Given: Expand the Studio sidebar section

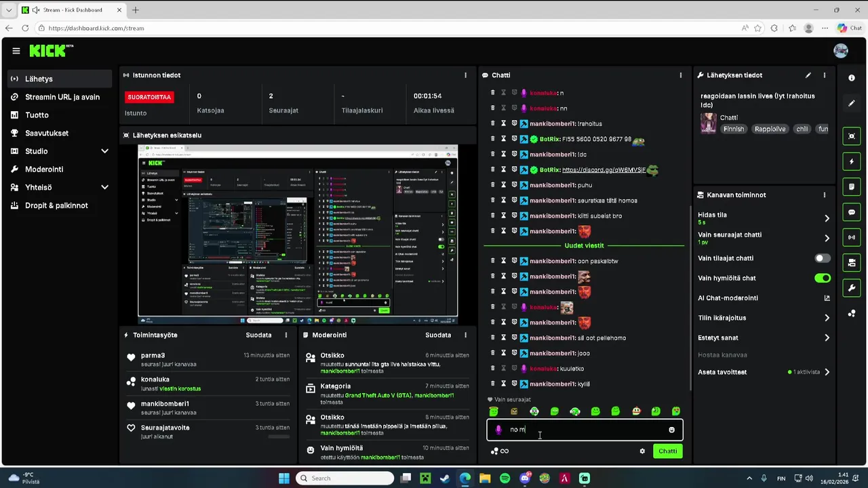Looking at the screenshot, I should coord(104,151).
